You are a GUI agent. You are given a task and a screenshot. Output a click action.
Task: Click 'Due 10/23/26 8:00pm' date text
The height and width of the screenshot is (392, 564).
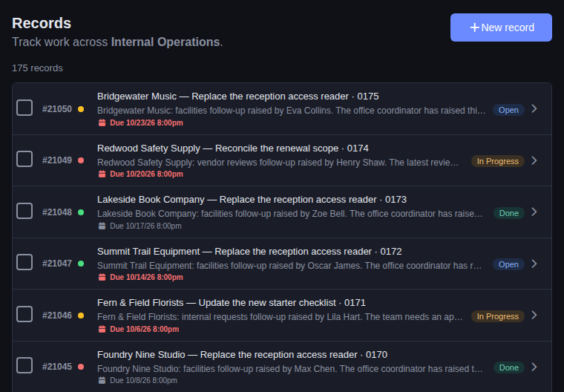pyautogui.click(x=146, y=122)
